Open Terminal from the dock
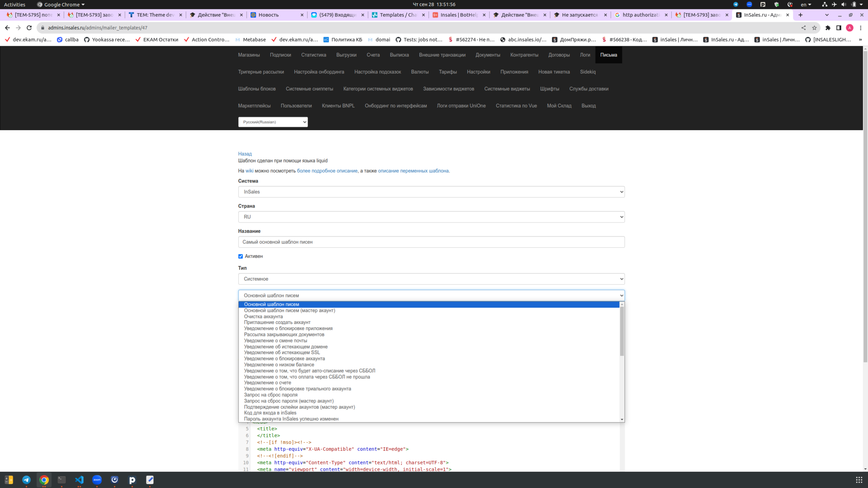 [x=61, y=480]
